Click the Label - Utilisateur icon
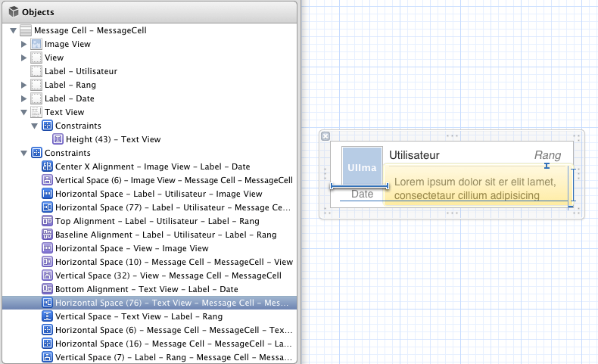 (x=36, y=71)
